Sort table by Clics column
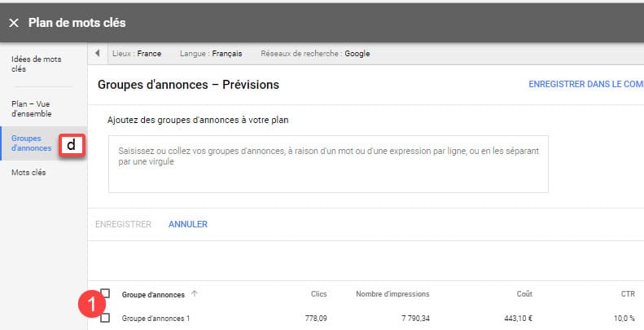644x330 pixels. point(318,294)
